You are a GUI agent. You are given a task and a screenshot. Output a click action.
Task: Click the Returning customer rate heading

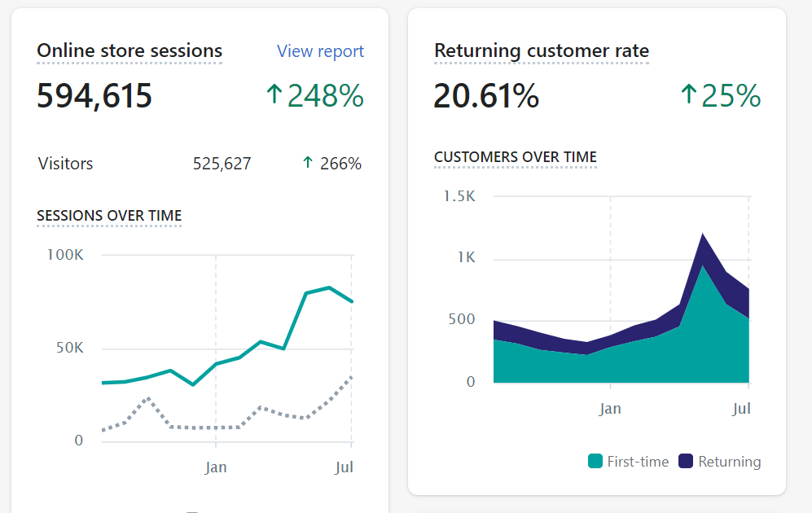(x=541, y=50)
